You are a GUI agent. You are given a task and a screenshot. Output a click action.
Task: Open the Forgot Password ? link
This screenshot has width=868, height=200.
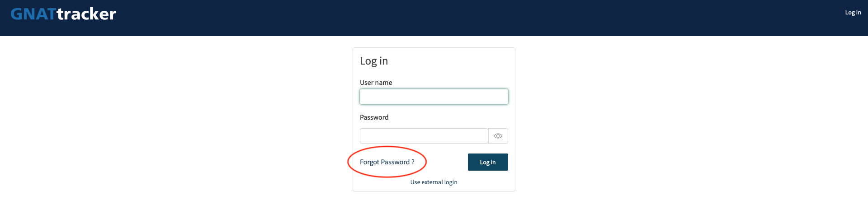[x=387, y=162]
